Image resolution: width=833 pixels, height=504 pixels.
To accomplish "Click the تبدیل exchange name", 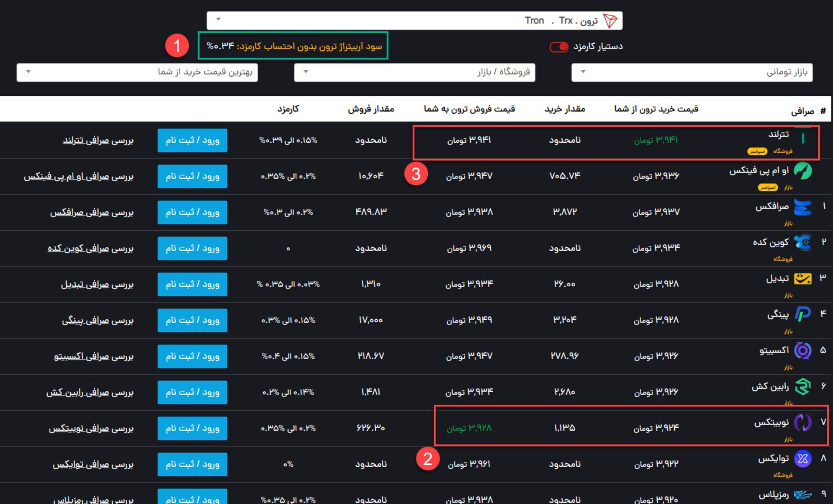I will (777, 278).
